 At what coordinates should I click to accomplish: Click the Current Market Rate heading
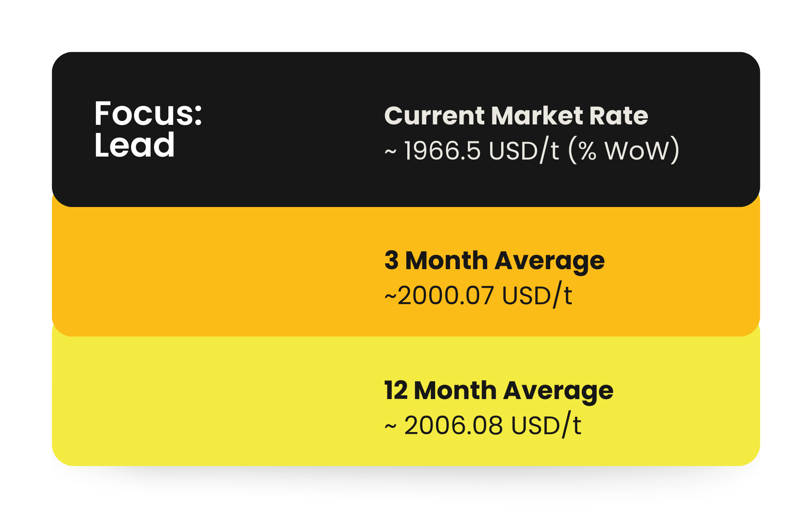tap(516, 116)
